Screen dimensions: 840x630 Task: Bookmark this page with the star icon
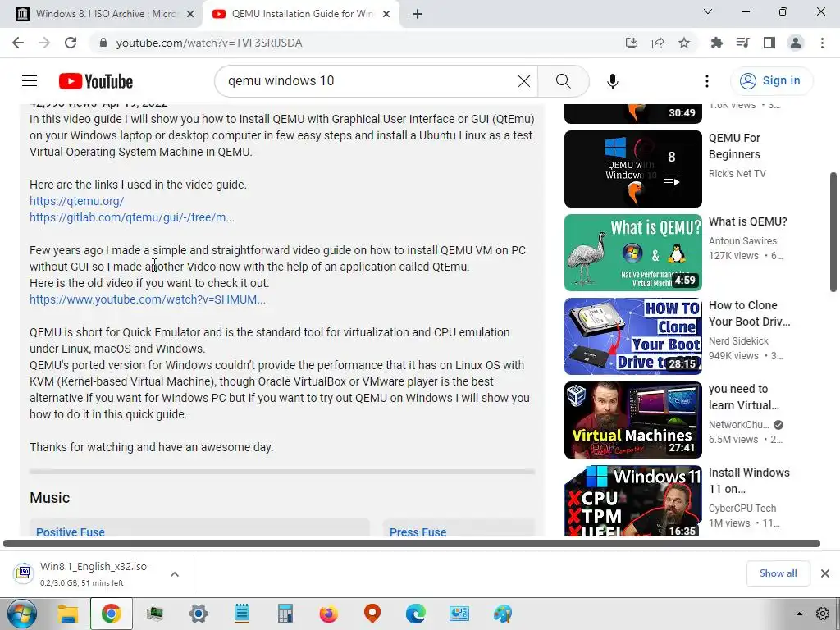(684, 43)
